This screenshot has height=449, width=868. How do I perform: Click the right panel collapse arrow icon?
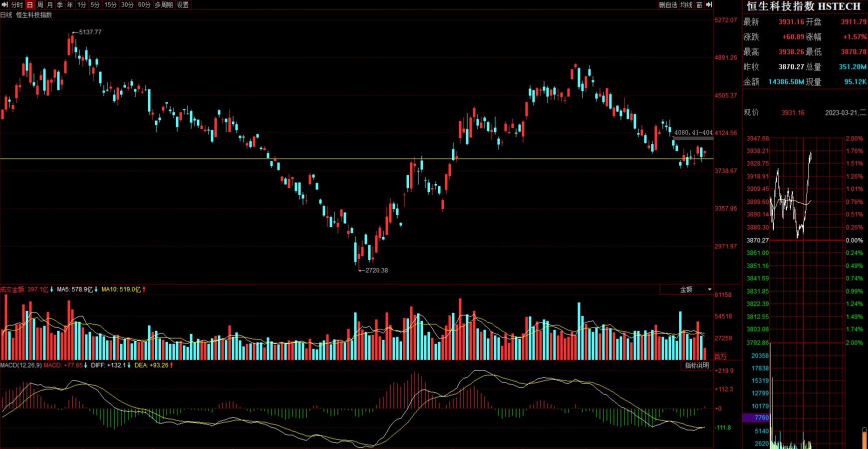click(x=709, y=4)
